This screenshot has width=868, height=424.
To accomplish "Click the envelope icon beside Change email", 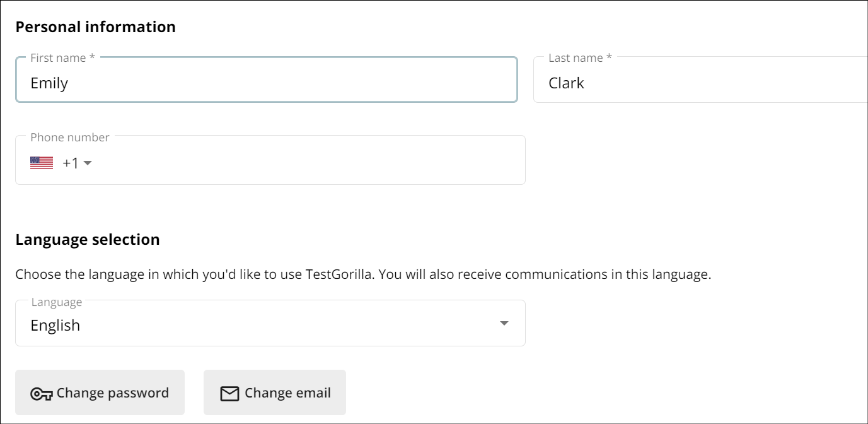I will point(229,394).
